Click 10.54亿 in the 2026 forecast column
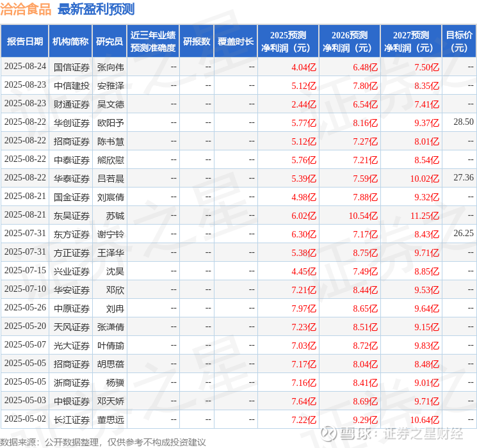The image size is (477, 448). point(363,216)
